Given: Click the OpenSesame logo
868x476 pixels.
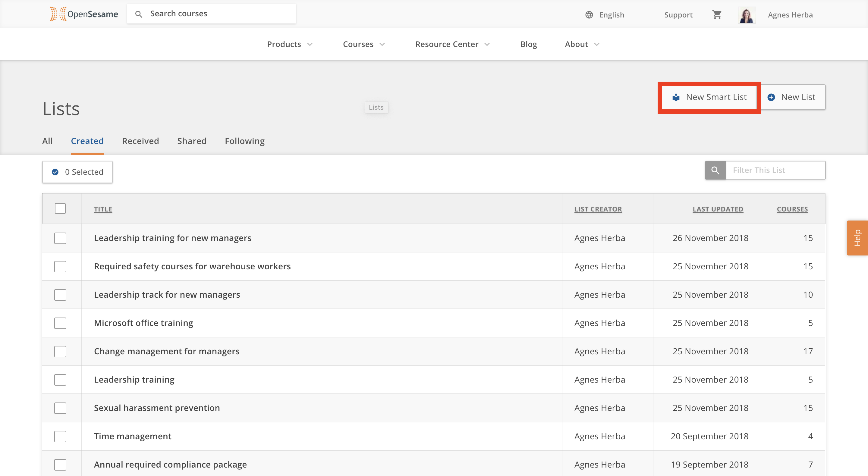Looking at the screenshot, I should click(x=84, y=14).
